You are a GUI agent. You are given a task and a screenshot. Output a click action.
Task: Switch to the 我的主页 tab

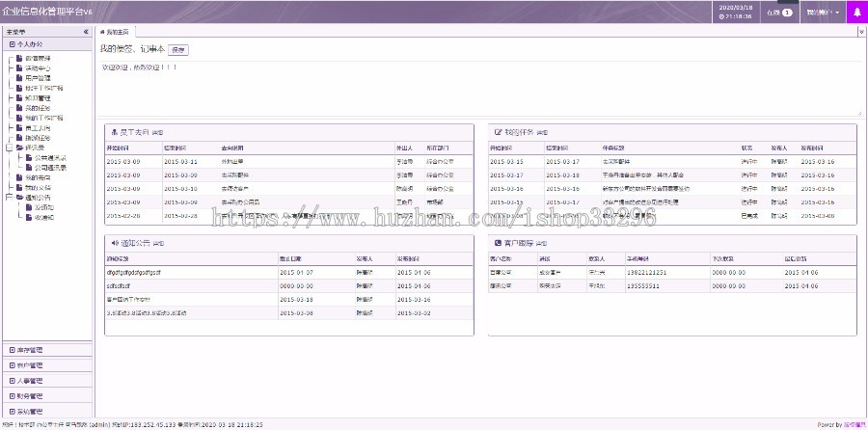(x=115, y=32)
